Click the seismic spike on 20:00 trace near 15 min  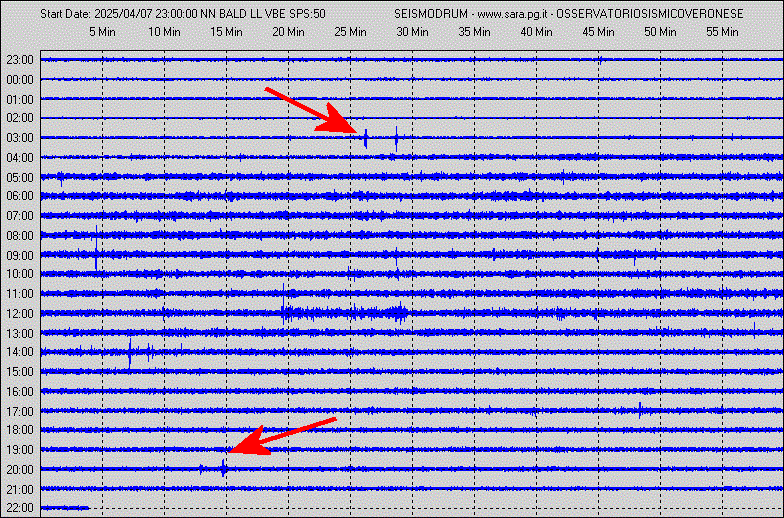click(223, 468)
